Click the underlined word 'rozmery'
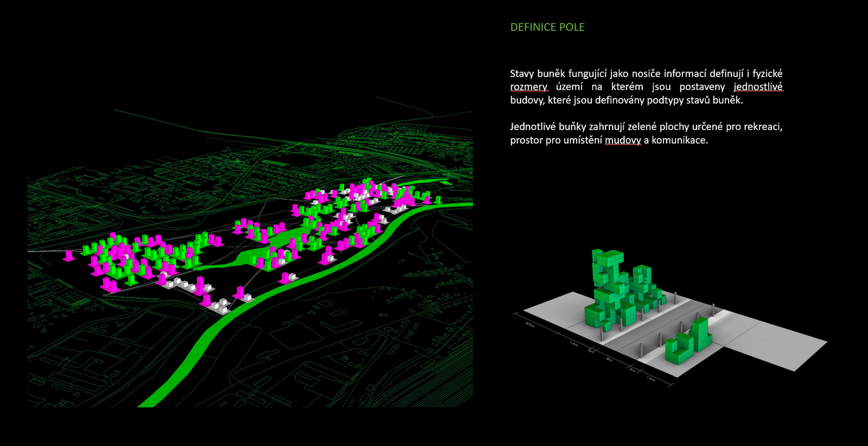The width and height of the screenshot is (868, 446). [529, 87]
